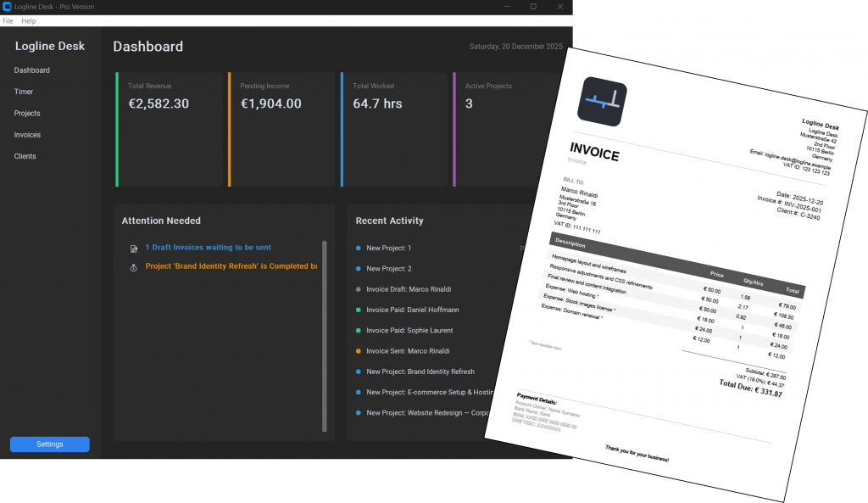Click the 'Brand Identity Refresh' is Completed alert
The image size is (868, 503).
pyautogui.click(x=231, y=266)
